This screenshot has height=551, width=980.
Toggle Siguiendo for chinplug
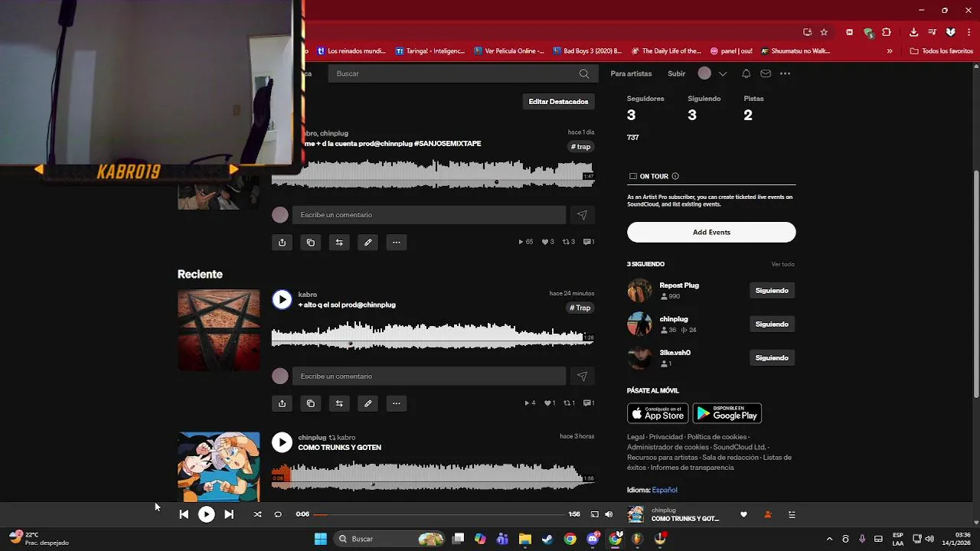pos(772,324)
